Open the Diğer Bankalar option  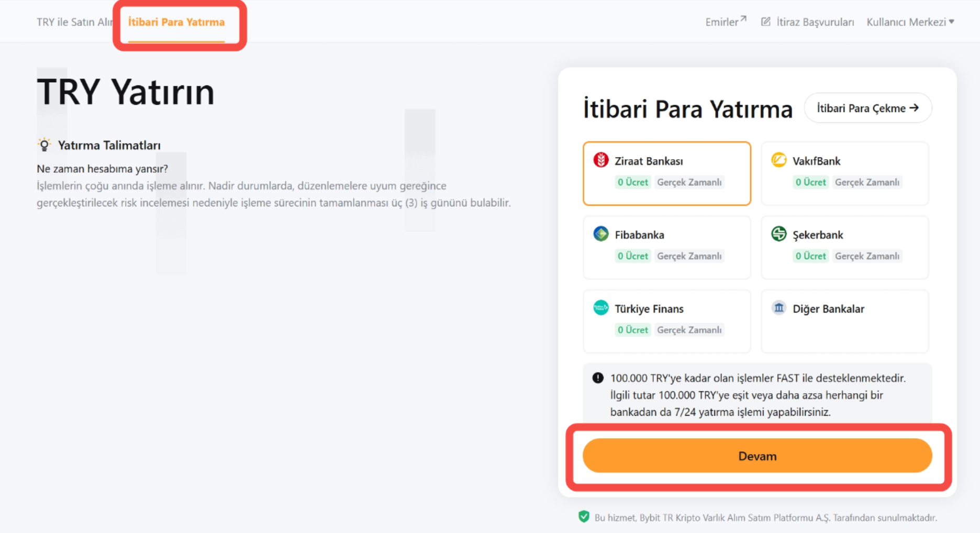point(844,321)
